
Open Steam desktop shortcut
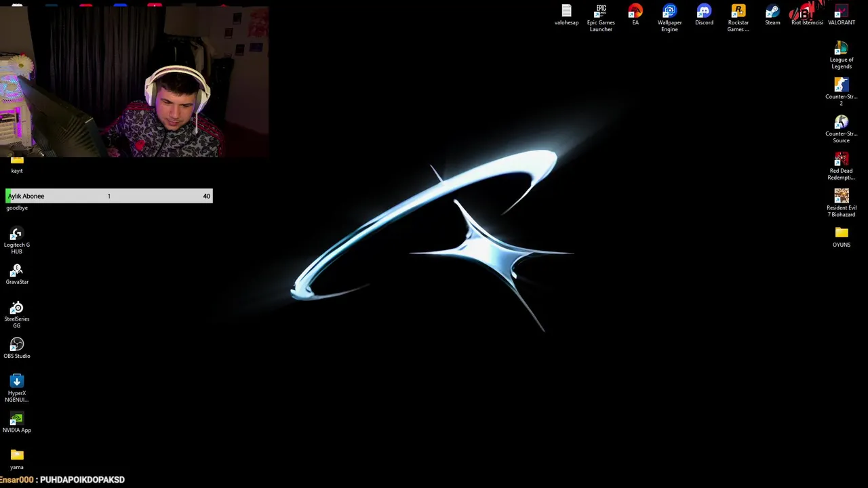[x=772, y=15]
